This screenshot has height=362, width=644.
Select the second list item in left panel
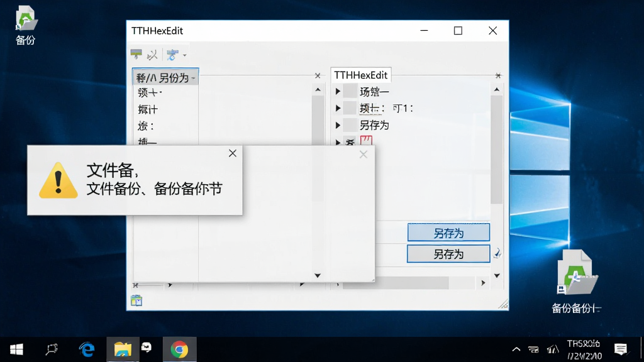(x=150, y=93)
